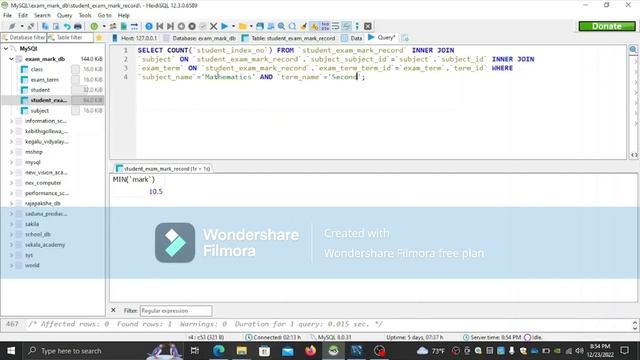This screenshot has height=360, width=640.
Task: Switch to the Data tab
Action: [351, 38]
